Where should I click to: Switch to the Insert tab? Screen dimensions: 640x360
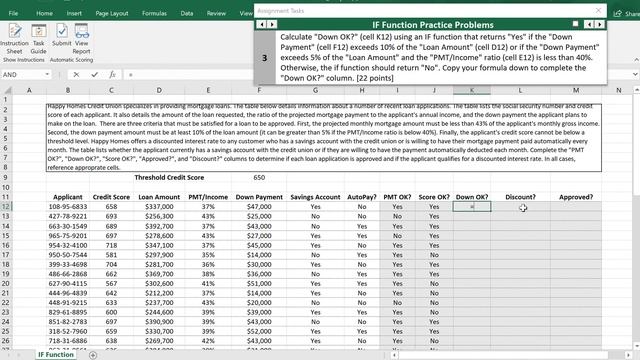[74, 13]
